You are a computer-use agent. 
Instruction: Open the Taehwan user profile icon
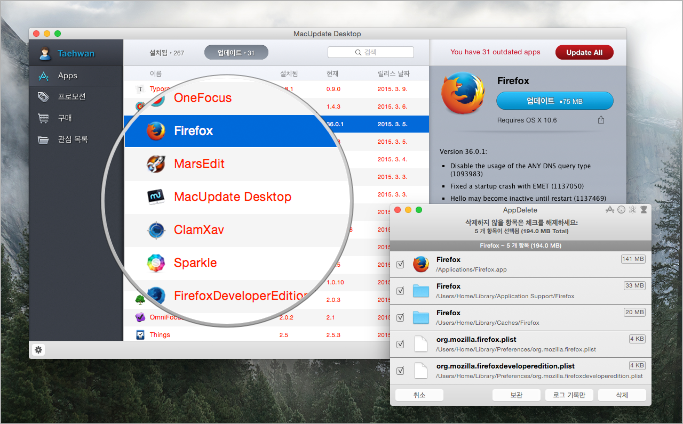tap(44, 53)
